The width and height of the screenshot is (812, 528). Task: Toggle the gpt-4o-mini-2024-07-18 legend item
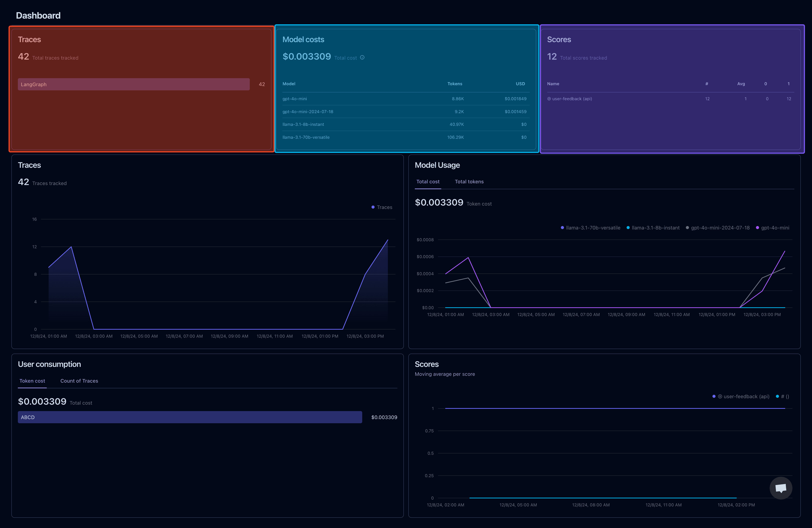[x=717, y=228]
